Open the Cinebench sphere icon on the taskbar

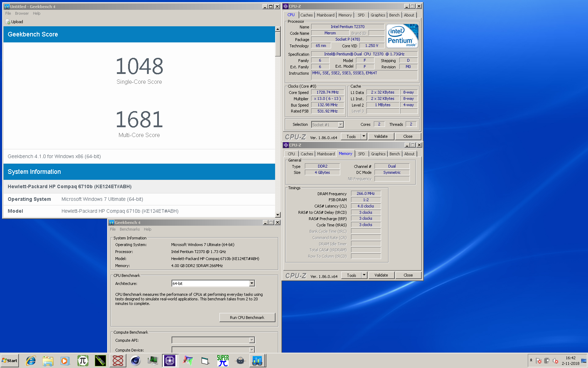coord(135,360)
